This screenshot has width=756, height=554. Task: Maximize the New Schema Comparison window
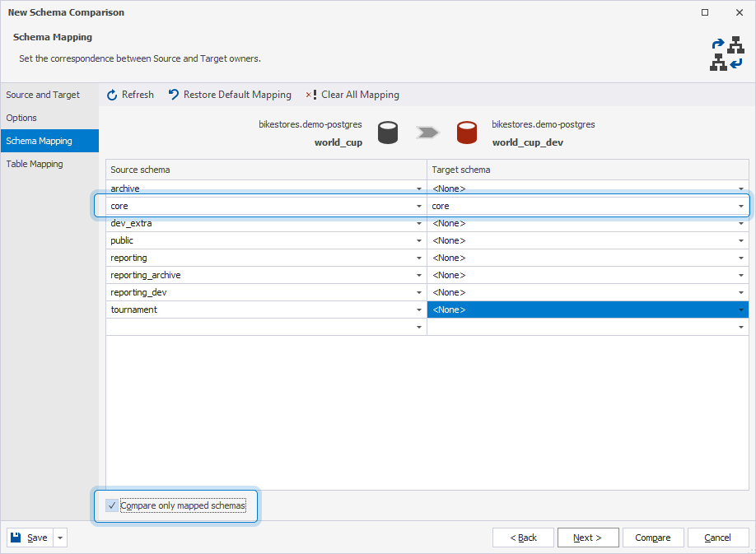(x=705, y=12)
